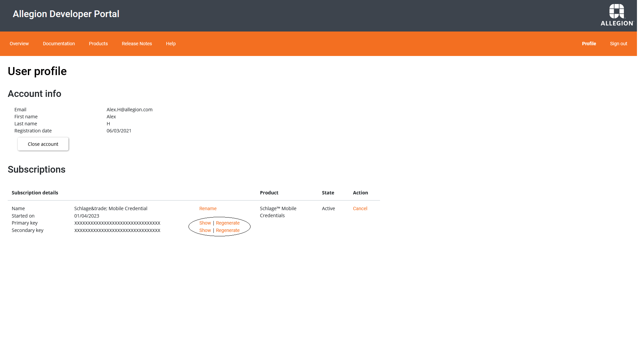Select the Profile navigation link

589,44
